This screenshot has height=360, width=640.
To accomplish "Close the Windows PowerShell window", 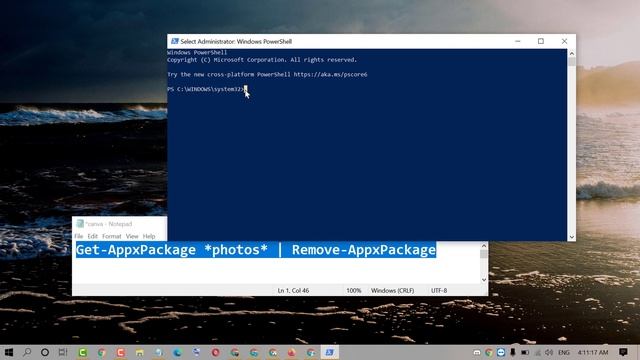I will [x=564, y=41].
